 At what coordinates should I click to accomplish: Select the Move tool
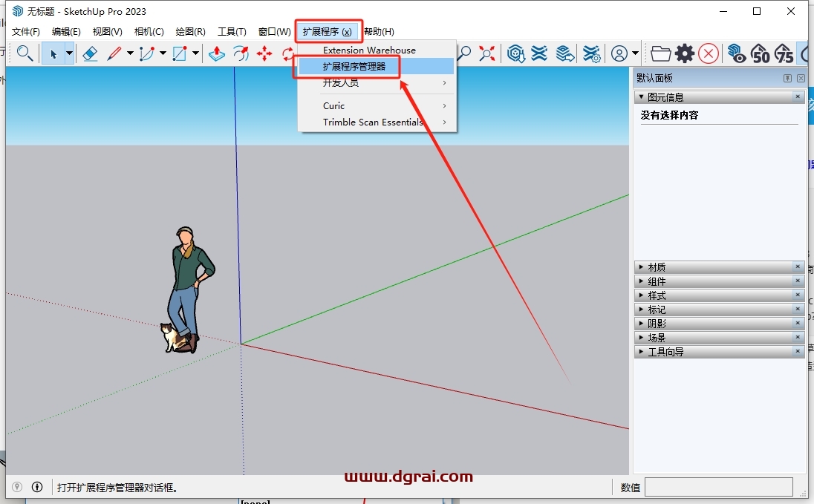pos(264,53)
